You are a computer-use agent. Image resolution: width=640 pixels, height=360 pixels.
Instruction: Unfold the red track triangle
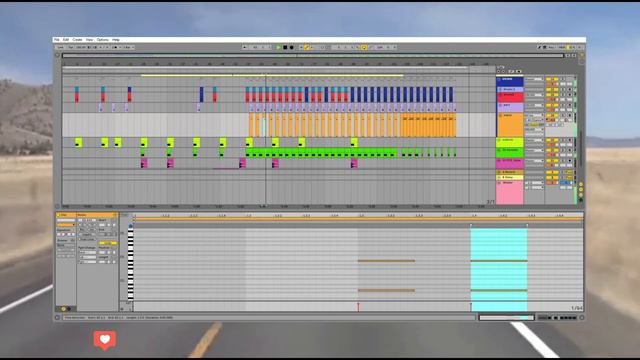pyautogui.click(x=500, y=95)
